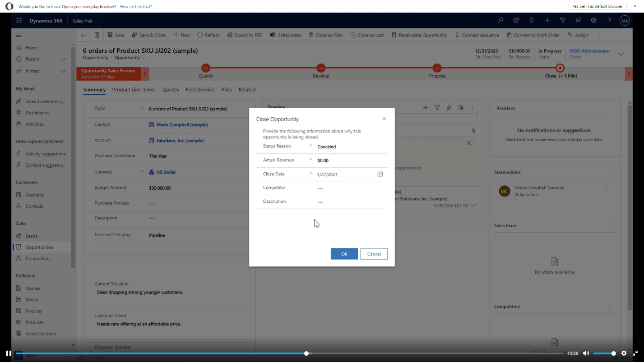This screenshot has height=362, width=644.
Task: Expand the record header details chevron
Action: coord(621,54)
